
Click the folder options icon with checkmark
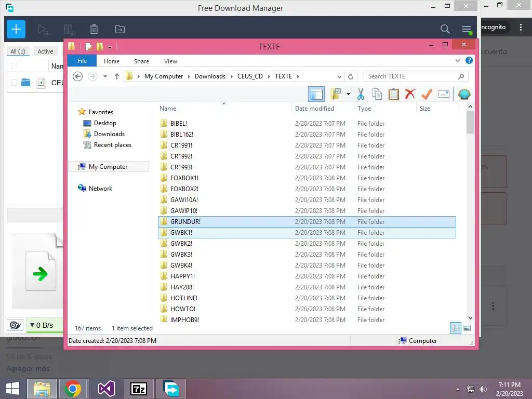[336, 95]
